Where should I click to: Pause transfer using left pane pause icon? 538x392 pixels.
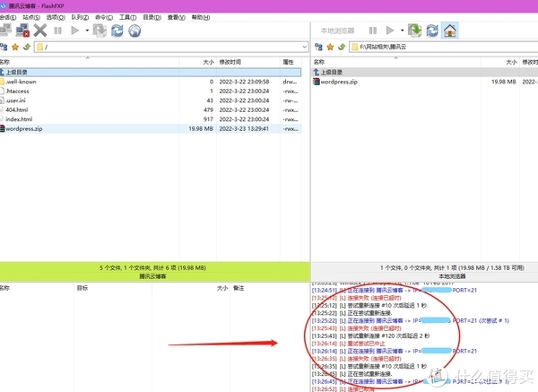point(57,30)
